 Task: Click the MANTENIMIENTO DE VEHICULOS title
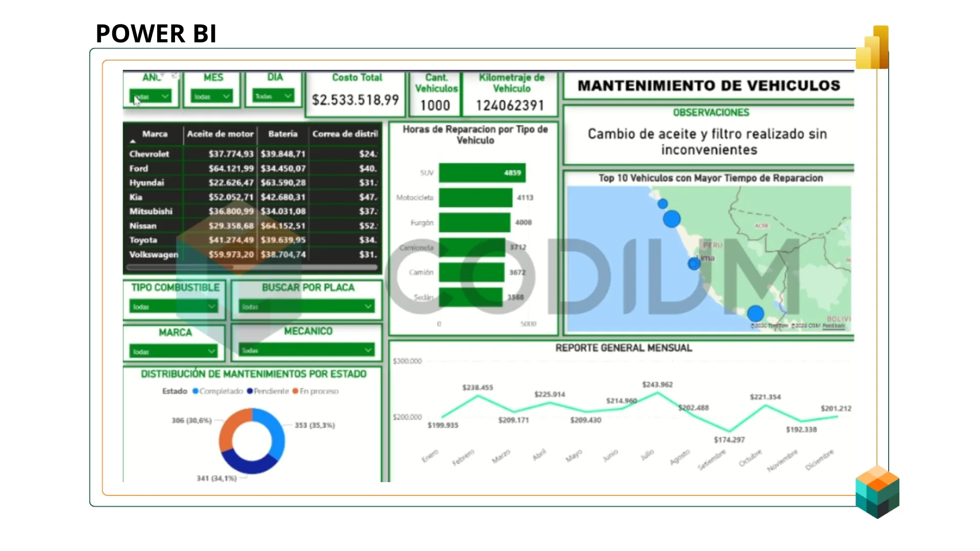point(709,86)
